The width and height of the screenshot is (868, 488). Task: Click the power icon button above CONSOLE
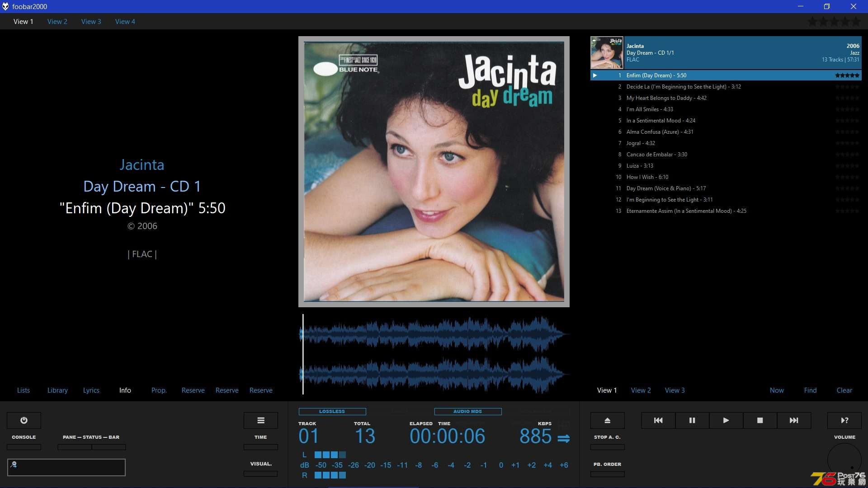coord(24,420)
